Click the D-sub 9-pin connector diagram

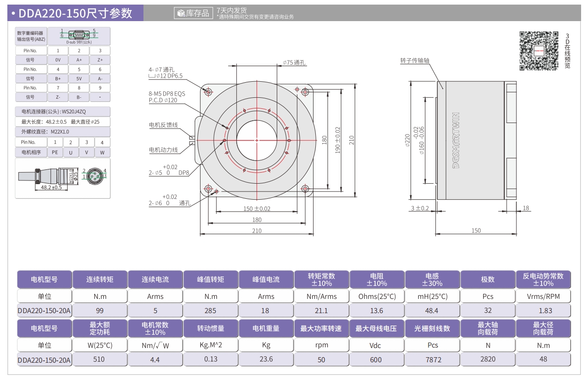(79, 35)
